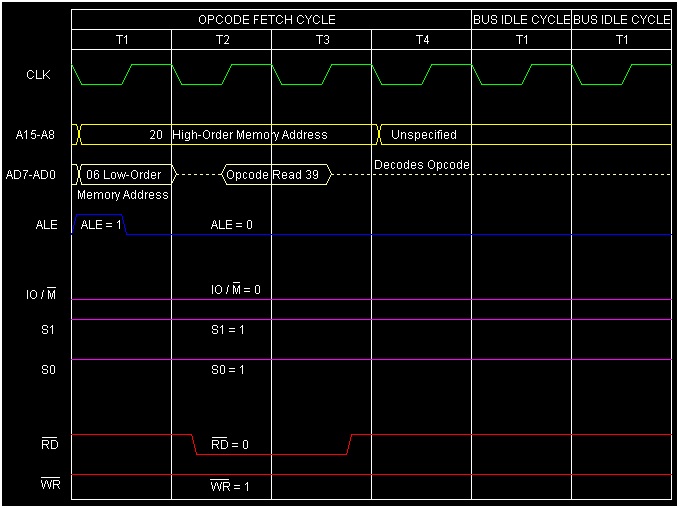679x508 pixels.
Task: Click the 'IO / M = 0' annotation
Action: click(236, 289)
